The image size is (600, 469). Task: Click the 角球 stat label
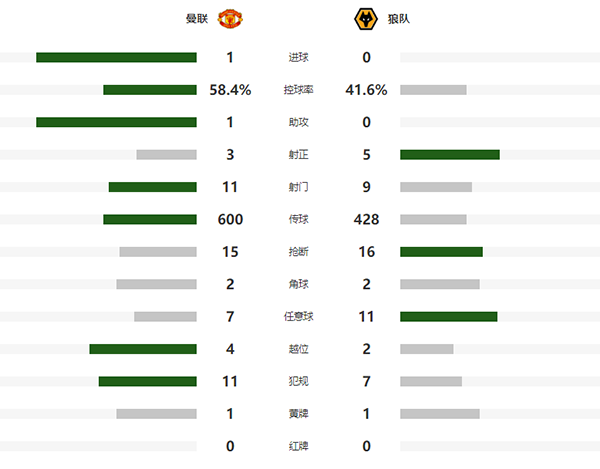pyautogui.click(x=299, y=284)
